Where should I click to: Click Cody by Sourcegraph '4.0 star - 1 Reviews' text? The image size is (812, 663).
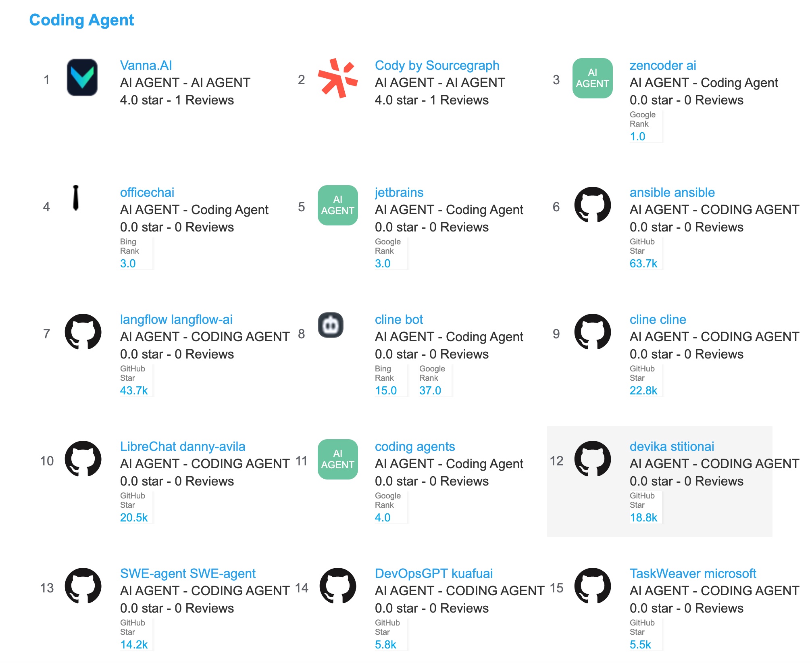click(x=432, y=100)
